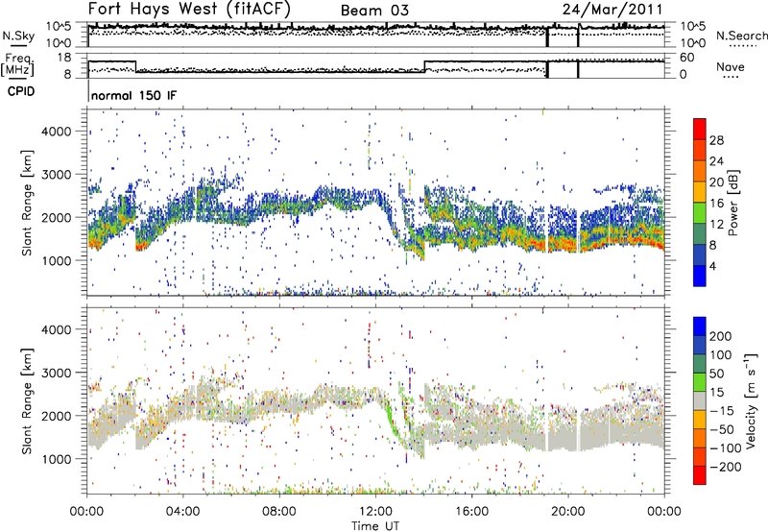This screenshot has width=768, height=532.
Task: Click the '12' power colorbar label
Action: coord(716,225)
